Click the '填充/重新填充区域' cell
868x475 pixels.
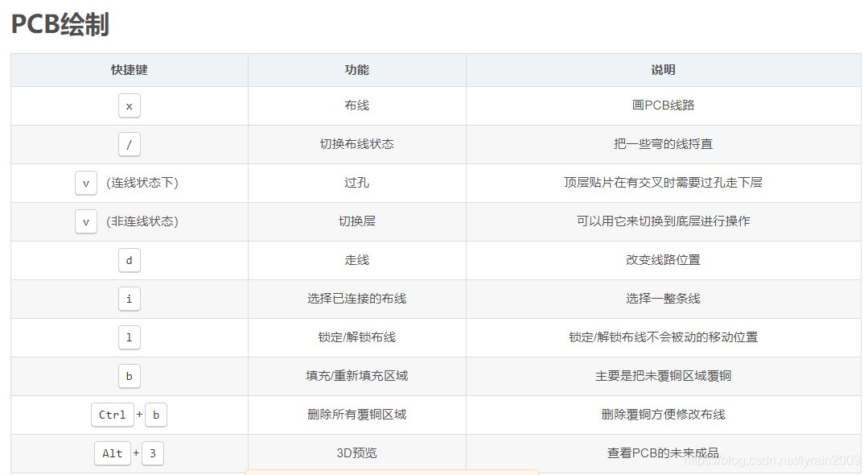356,376
